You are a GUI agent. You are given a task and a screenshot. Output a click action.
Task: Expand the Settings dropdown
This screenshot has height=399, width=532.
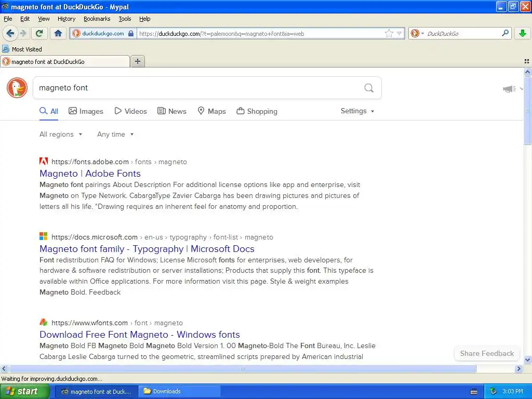(x=357, y=111)
